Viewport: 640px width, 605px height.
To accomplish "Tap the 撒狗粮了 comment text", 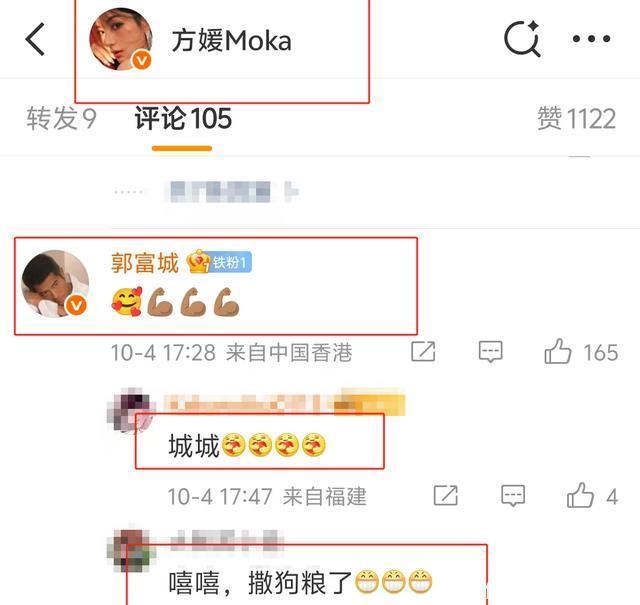I will [300, 583].
